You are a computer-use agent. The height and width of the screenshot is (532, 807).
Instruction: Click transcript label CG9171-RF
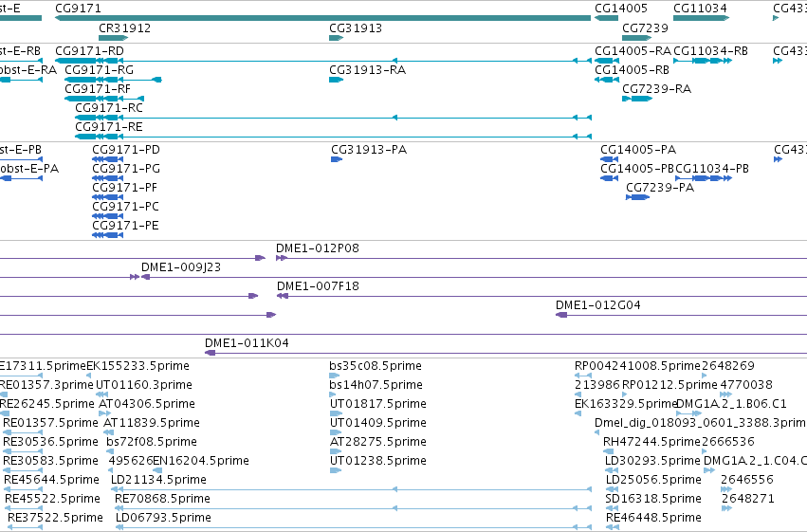click(x=98, y=89)
